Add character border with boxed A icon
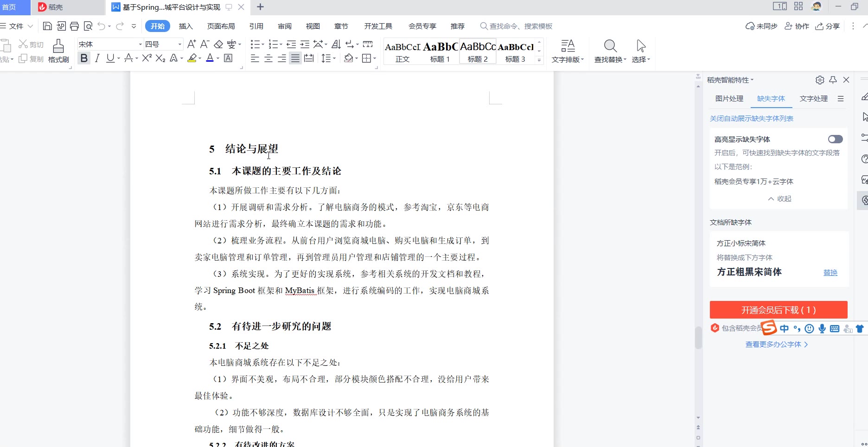The height and width of the screenshot is (447, 868). (228, 58)
